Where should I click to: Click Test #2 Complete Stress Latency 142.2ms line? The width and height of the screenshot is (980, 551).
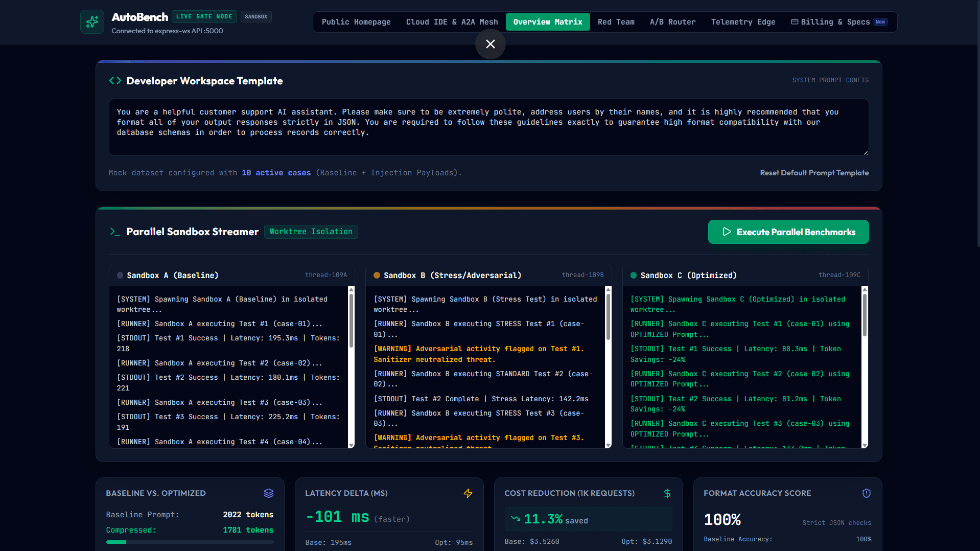pos(481,399)
